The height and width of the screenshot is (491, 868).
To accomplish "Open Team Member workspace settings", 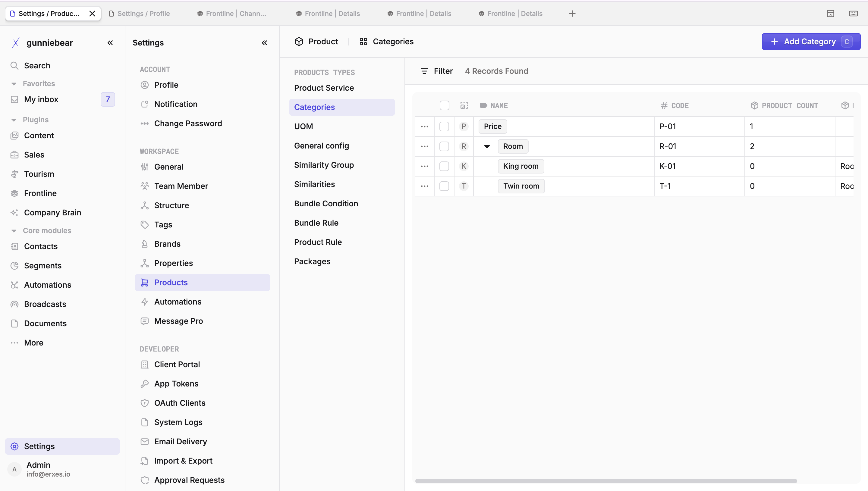I will (x=203, y=186).
